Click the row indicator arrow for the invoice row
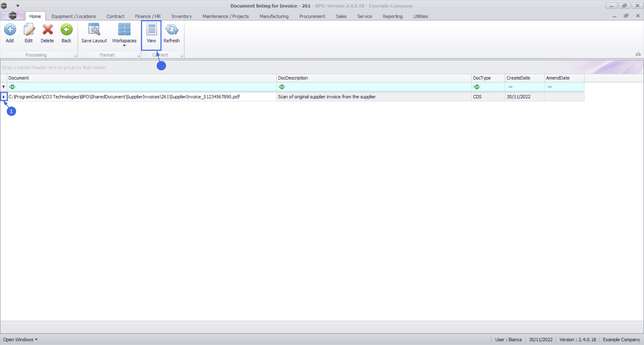 (x=4, y=97)
